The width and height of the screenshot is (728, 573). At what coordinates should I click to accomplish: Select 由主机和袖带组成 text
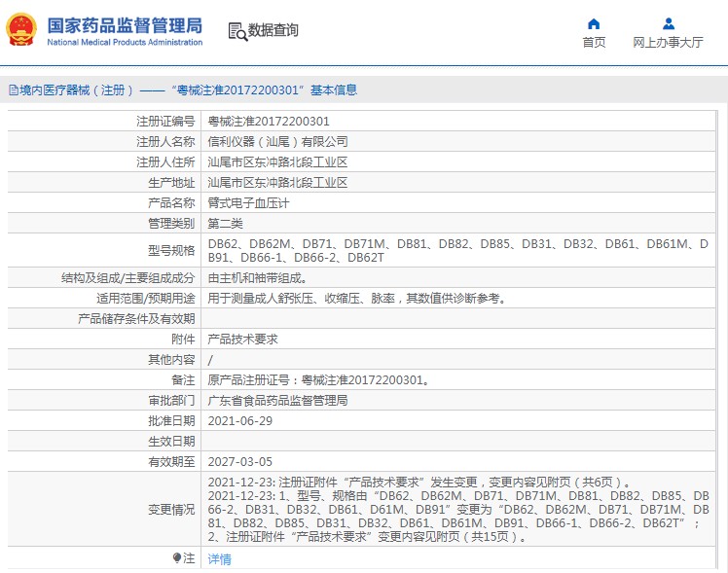(x=257, y=278)
